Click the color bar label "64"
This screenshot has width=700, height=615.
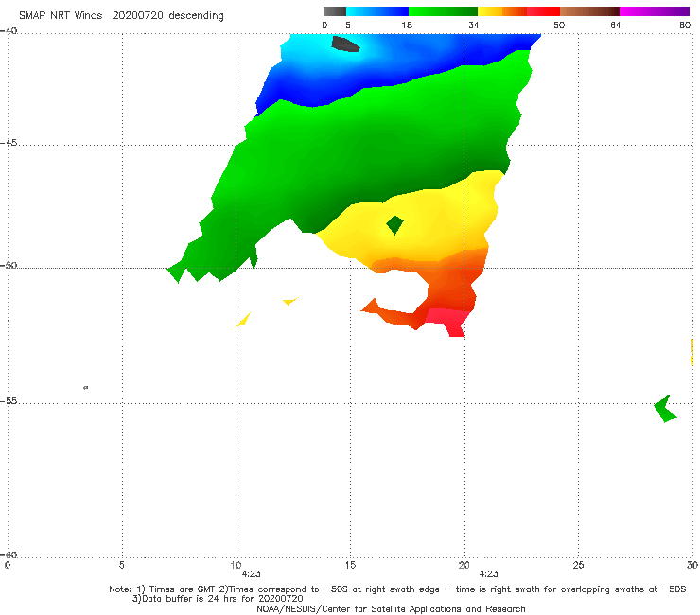(x=616, y=25)
